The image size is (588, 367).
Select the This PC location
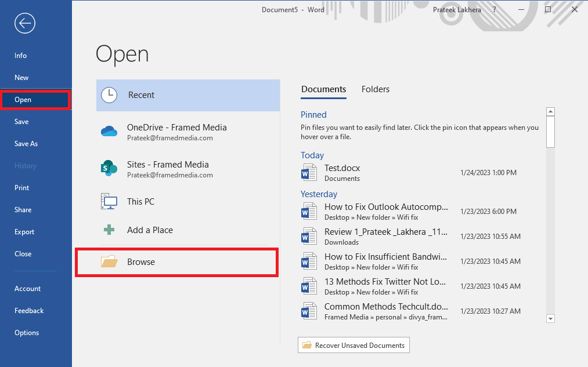pyautogui.click(x=188, y=202)
